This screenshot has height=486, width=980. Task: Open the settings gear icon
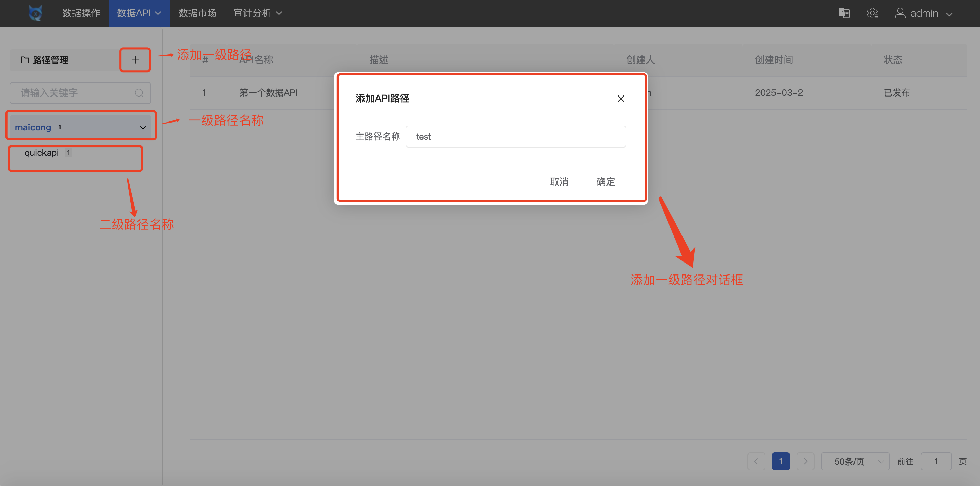(x=872, y=13)
